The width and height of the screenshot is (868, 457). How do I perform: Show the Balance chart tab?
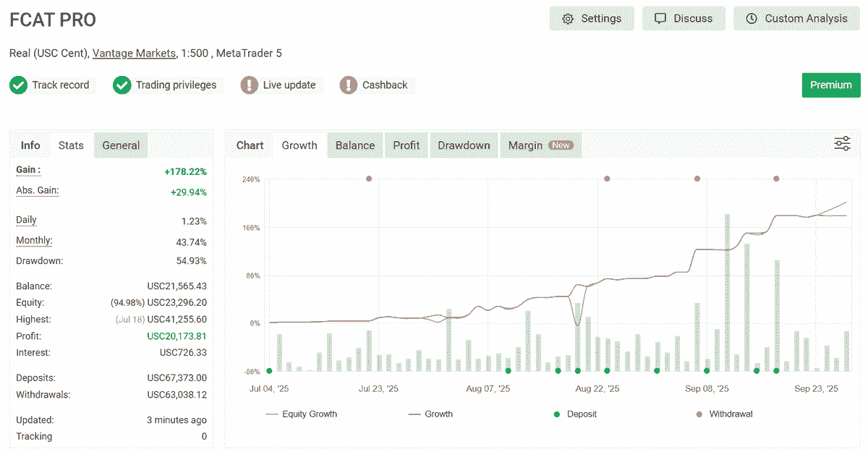click(355, 145)
